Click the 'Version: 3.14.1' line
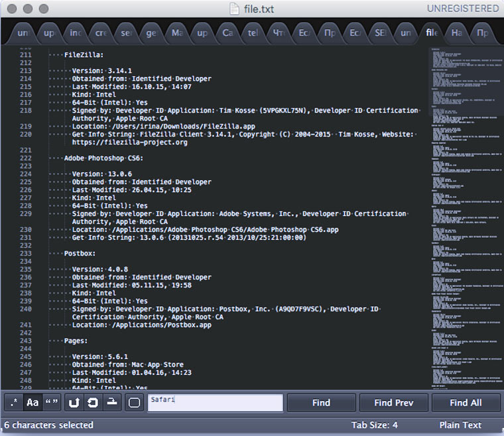 click(102, 71)
